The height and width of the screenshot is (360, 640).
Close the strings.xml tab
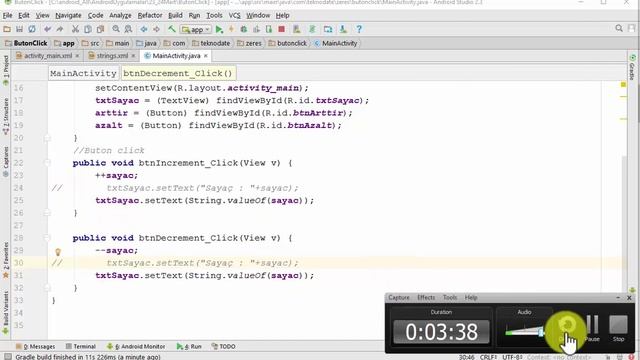133,56
